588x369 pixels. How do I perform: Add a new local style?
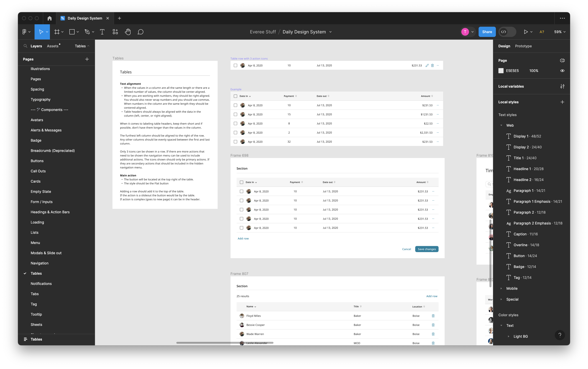(x=562, y=102)
